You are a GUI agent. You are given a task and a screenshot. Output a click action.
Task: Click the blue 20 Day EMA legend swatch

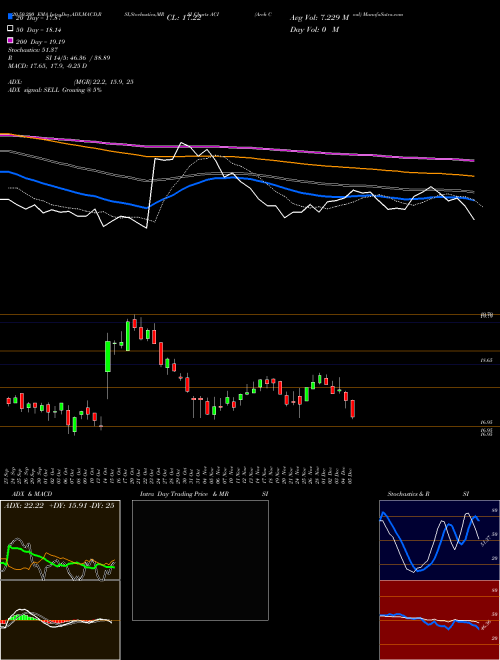(10, 17)
